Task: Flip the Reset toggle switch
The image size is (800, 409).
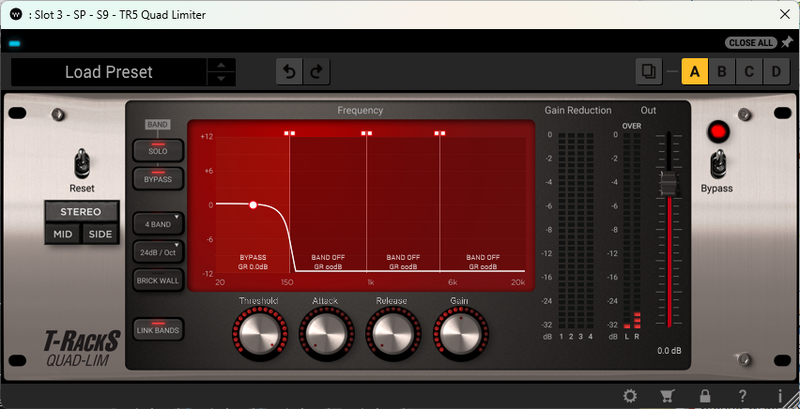Action: tap(82, 163)
